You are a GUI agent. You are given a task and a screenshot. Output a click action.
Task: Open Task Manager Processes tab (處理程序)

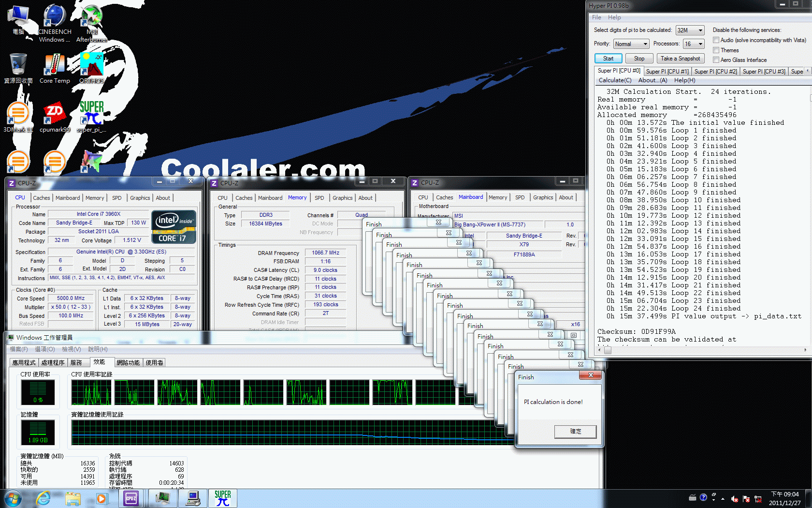click(x=53, y=362)
